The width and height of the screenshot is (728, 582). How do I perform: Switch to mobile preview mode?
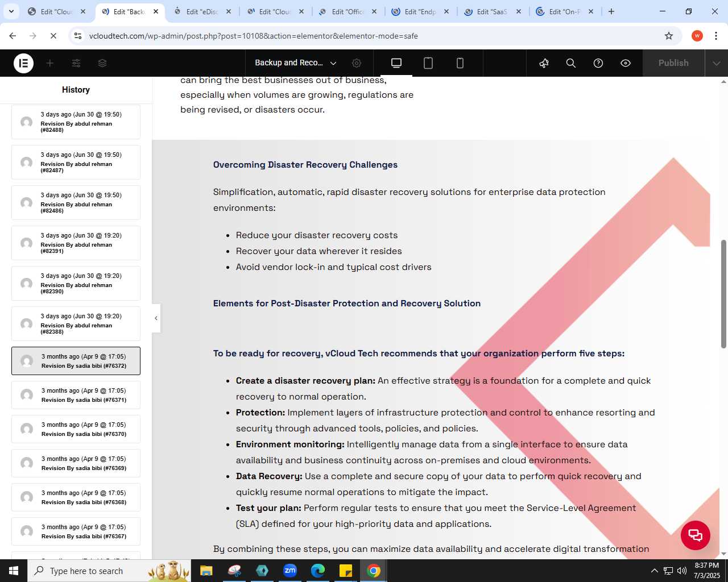460,63
